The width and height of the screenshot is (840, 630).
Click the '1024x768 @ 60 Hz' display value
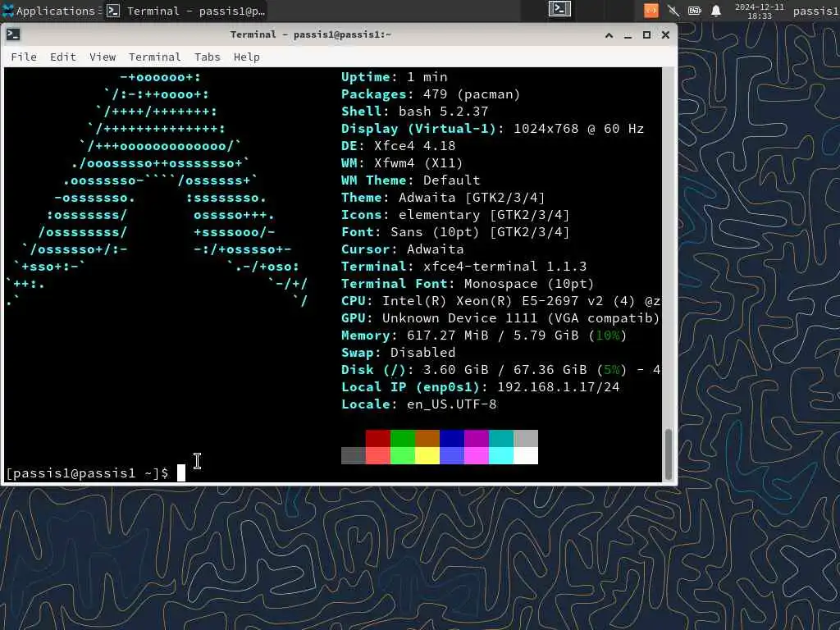578,129
